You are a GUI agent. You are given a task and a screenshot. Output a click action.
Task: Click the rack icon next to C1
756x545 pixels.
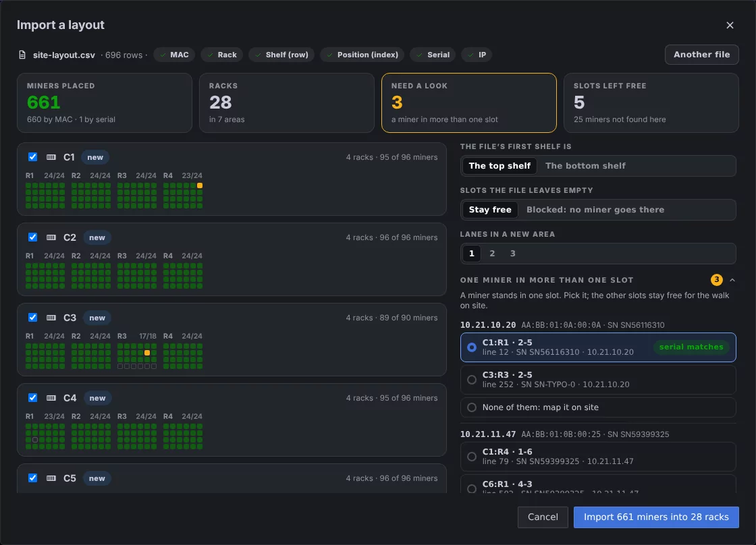pyautogui.click(x=51, y=157)
